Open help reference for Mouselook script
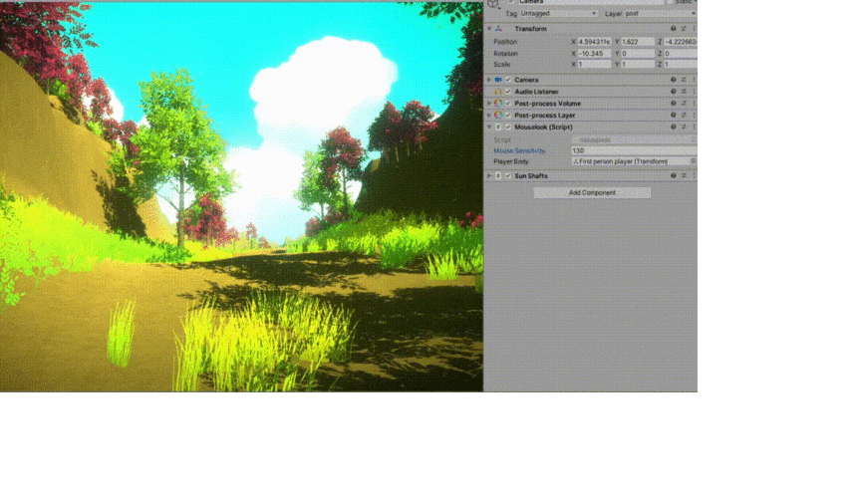Screen dimensions: 854x504 pos(674,126)
